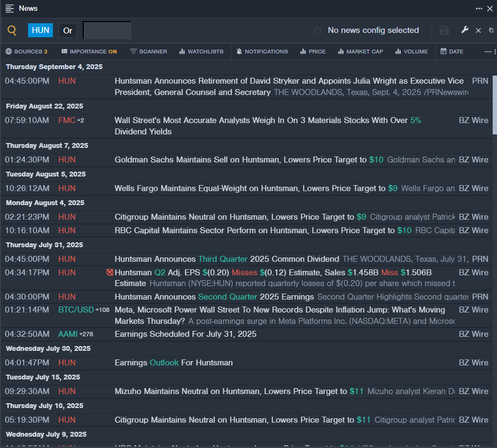Click the Sources globe icon

pyautogui.click(x=9, y=51)
